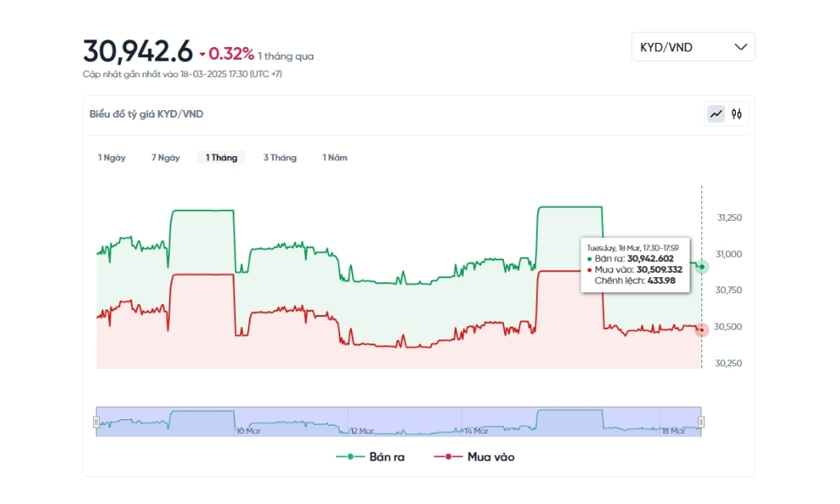The height and width of the screenshot is (504, 840).
Task: Click the left handle of range navigator
Action: (x=97, y=422)
